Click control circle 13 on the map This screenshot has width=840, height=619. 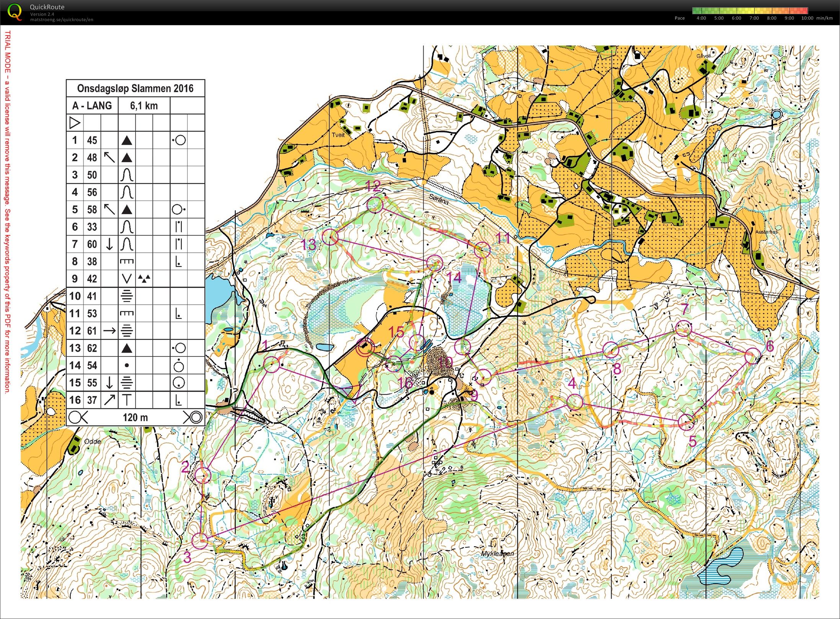click(x=330, y=237)
